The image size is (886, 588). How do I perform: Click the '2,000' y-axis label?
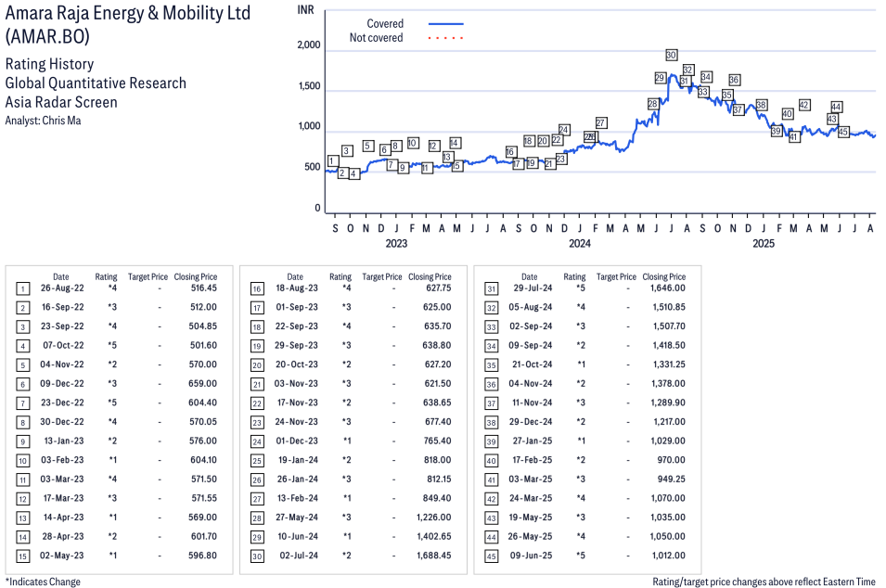coord(309,45)
